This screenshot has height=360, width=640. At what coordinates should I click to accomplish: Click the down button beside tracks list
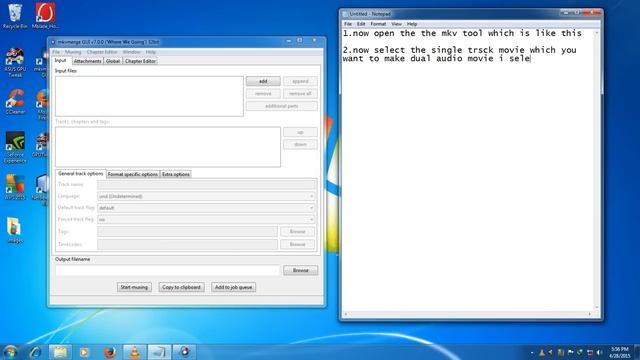click(300, 144)
